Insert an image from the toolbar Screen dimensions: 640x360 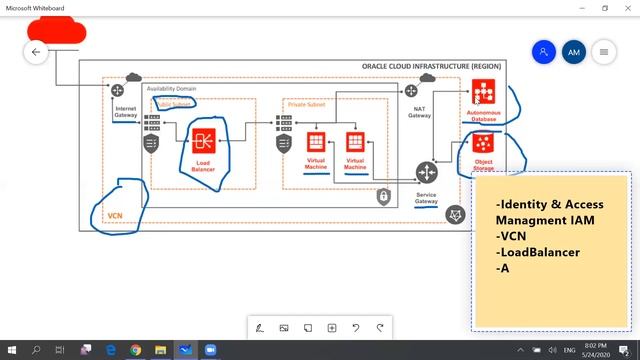pyautogui.click(x=284, y=328)
